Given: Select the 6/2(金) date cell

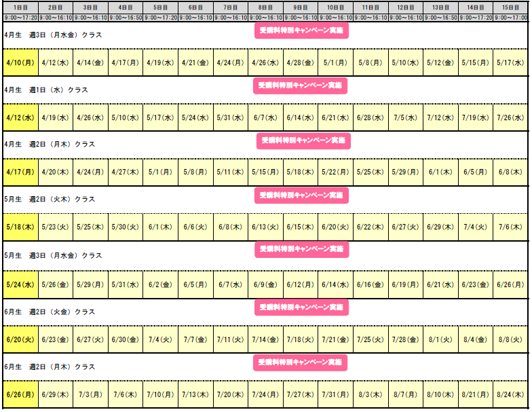Looking at the screenshot, I should [160, 284].
